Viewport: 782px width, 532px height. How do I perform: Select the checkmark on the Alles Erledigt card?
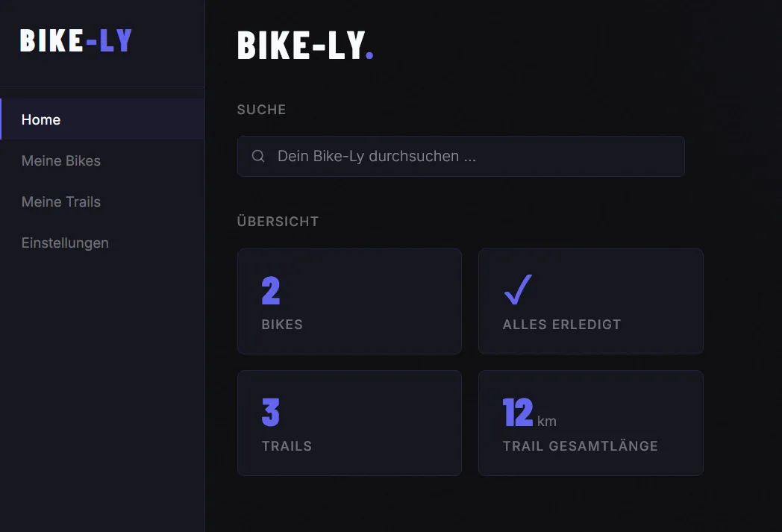[517, 290]
